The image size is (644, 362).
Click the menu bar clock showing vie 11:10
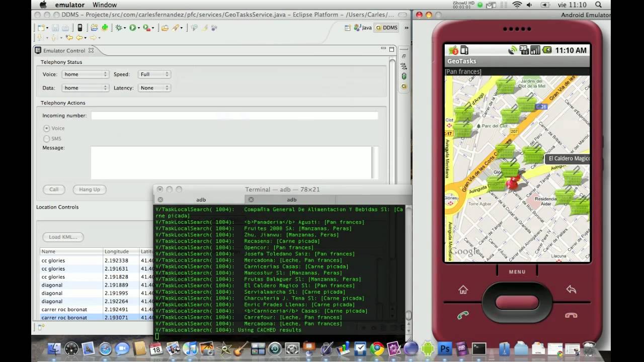(572, 5)
